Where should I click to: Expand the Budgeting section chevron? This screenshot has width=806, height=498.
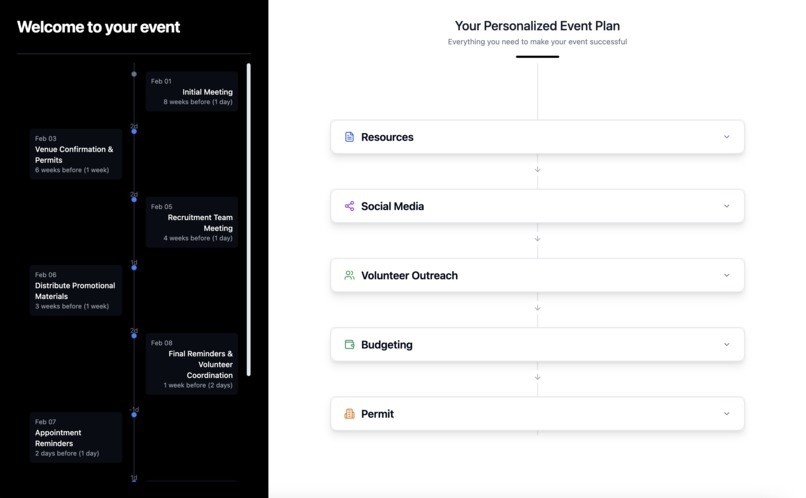pyautogui.click(x=726, y=344)
